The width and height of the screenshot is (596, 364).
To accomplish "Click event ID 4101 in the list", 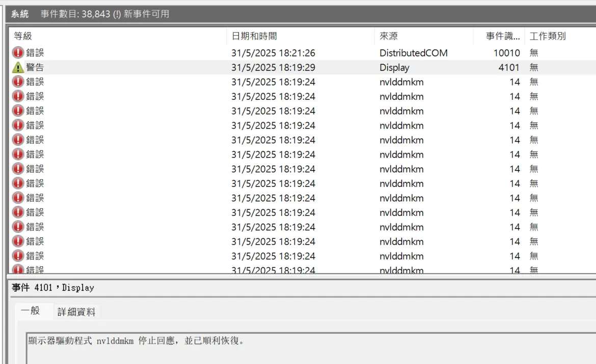I will (508, 67).
